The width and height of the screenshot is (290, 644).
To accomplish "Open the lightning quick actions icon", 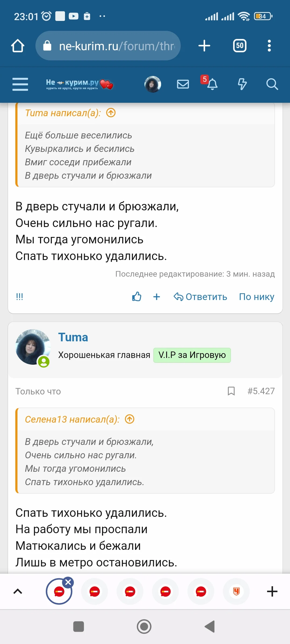I will 242,84.
